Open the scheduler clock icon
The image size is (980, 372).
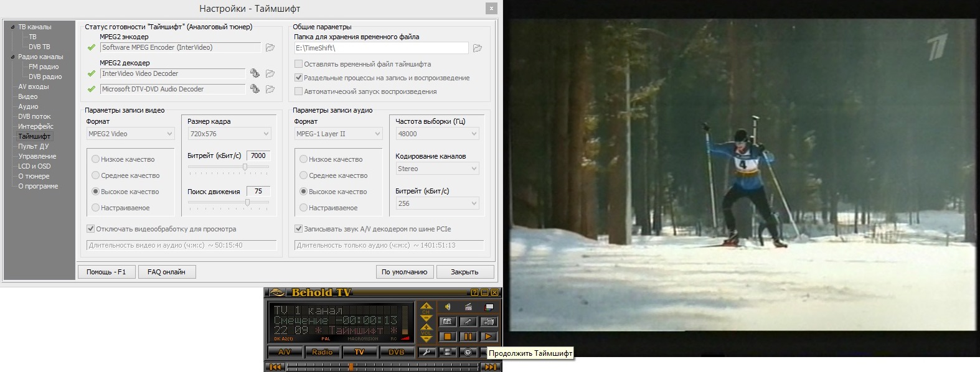point(468,352)
